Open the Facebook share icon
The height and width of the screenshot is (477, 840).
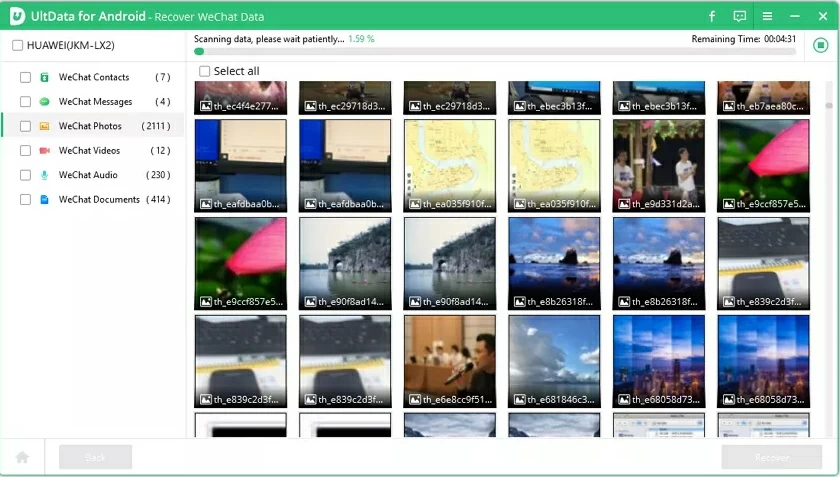[x=712, y=16]
